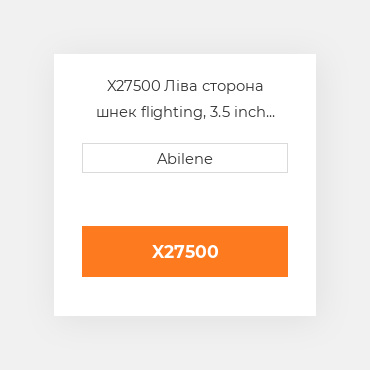Click the right end of the Abilene box
370x370 pixels.
[x=282, y=158]
